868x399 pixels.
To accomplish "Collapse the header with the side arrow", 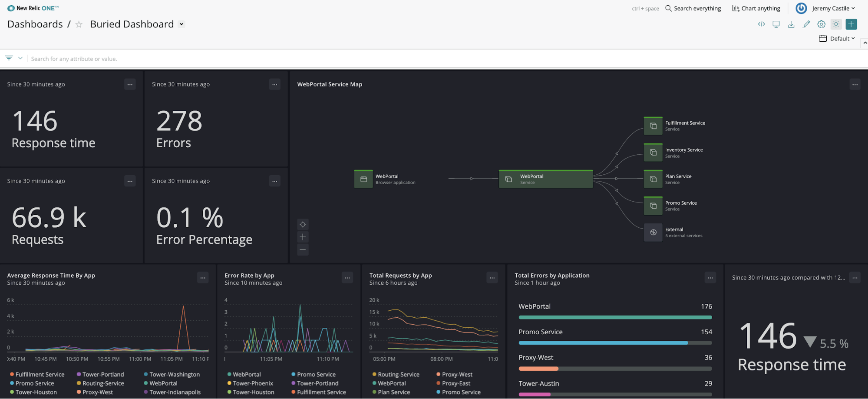I will (x=865, y=43).
